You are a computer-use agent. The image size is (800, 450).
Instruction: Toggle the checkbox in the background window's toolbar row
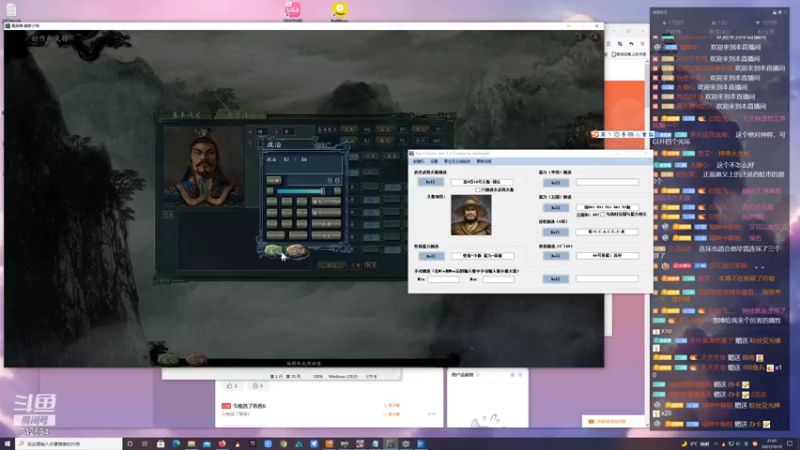click(614, 54)
